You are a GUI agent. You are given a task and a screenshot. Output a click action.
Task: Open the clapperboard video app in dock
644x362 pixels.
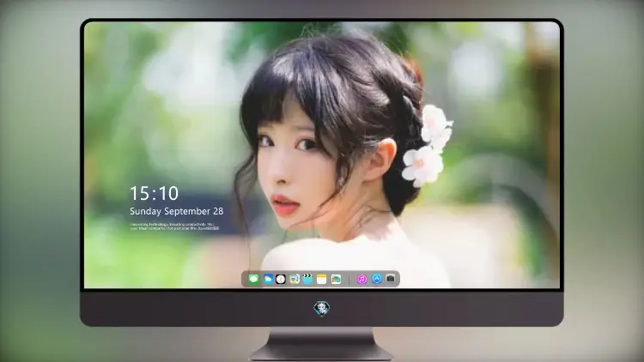(x=307, y=279)
